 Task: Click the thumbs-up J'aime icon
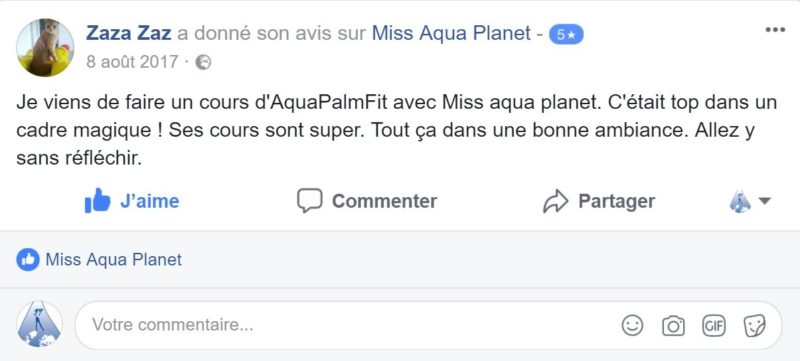[97, 201]
